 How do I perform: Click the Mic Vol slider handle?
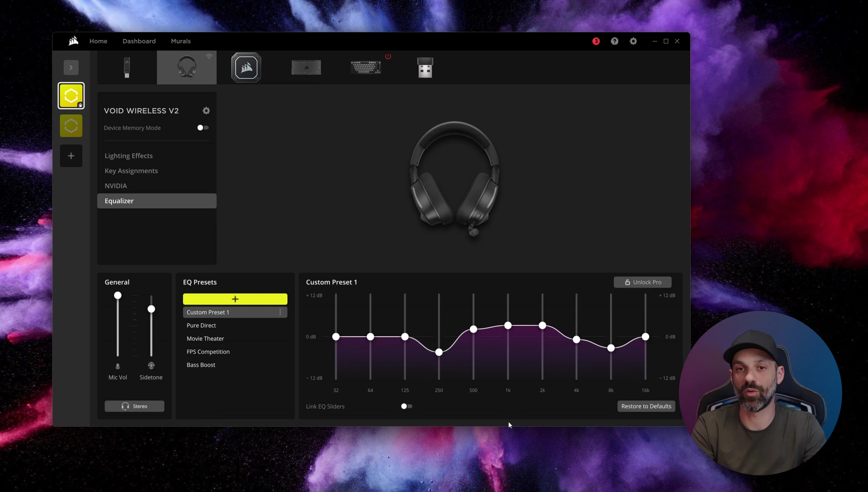[118, 295]
